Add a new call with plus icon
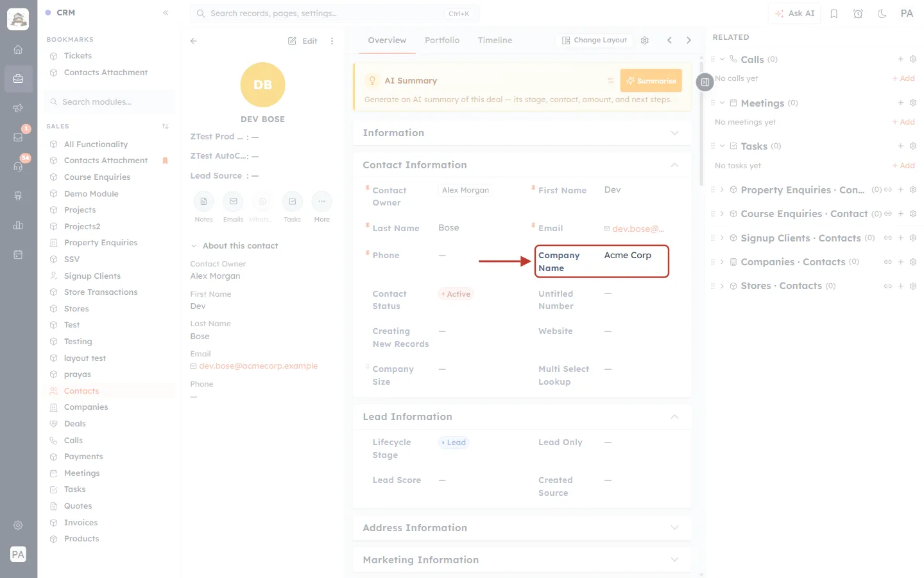The image size is (924, 578). [x=901, y=59]
